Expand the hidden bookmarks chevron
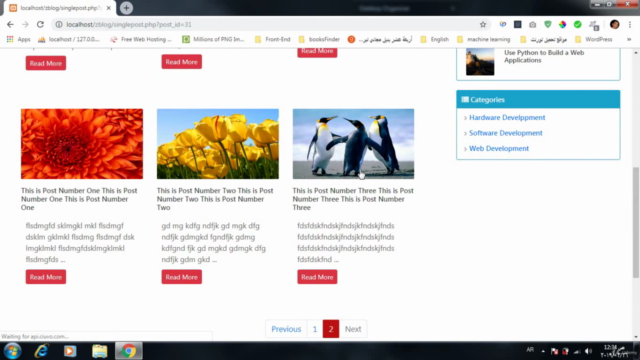 click(x=629, y=39)
